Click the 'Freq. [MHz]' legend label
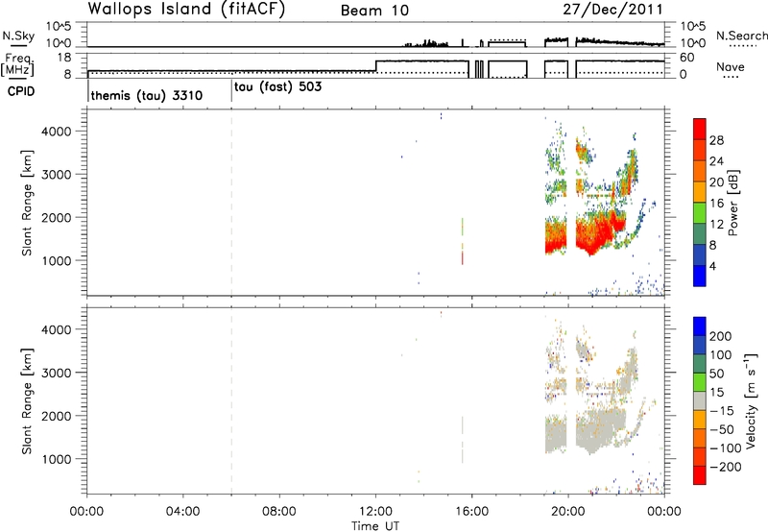The image size is (768, 532). pyautogui.click(x=18, y=64)
